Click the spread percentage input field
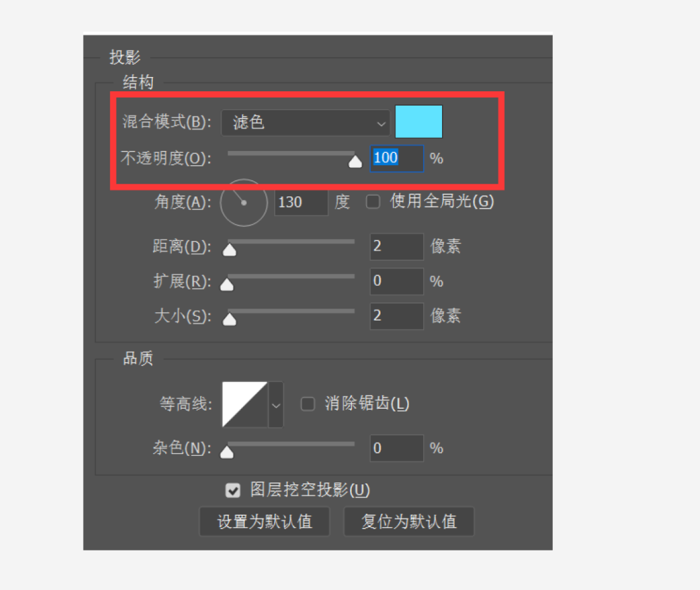 pyautogui.click(x=397, y=281)
